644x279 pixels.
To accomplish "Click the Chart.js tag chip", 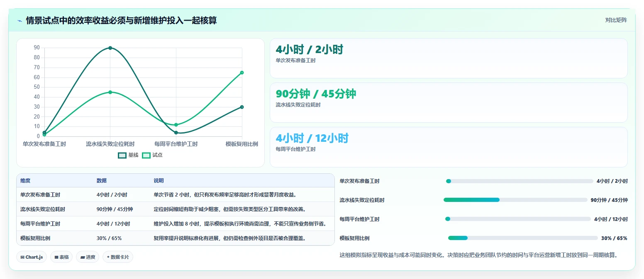I will [32, 257].
